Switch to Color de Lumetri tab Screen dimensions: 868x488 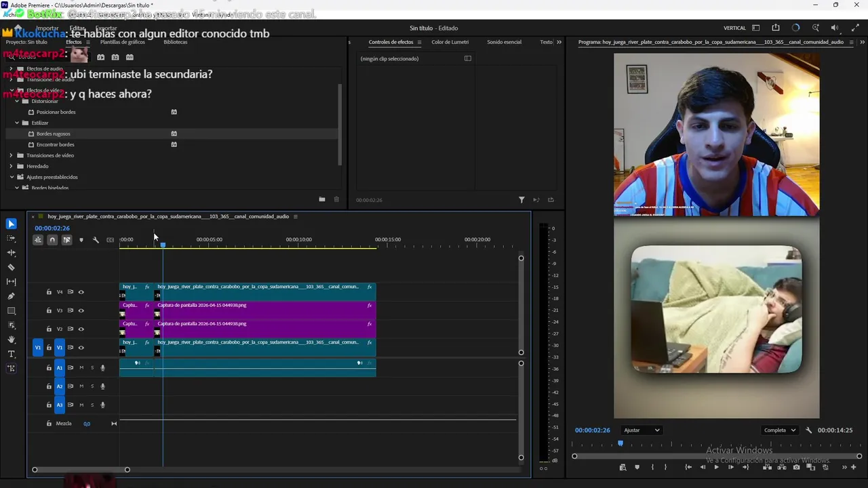point(450,42)
